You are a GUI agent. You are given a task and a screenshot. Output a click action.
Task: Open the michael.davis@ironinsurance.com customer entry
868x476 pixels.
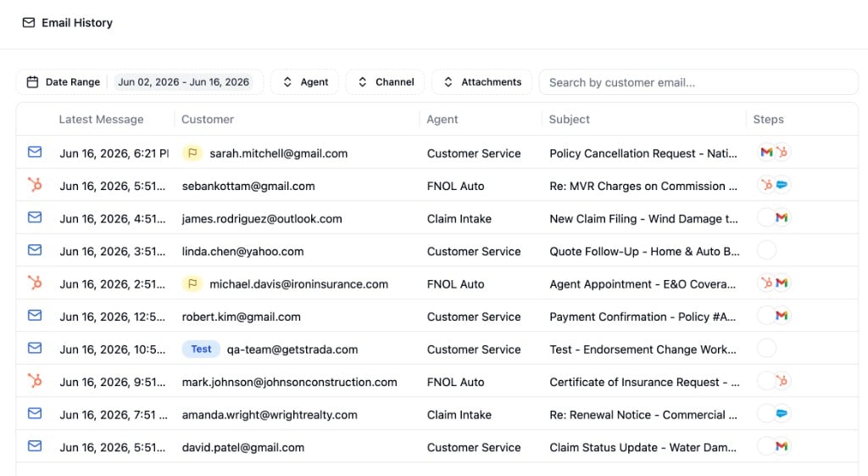[299, 284]
